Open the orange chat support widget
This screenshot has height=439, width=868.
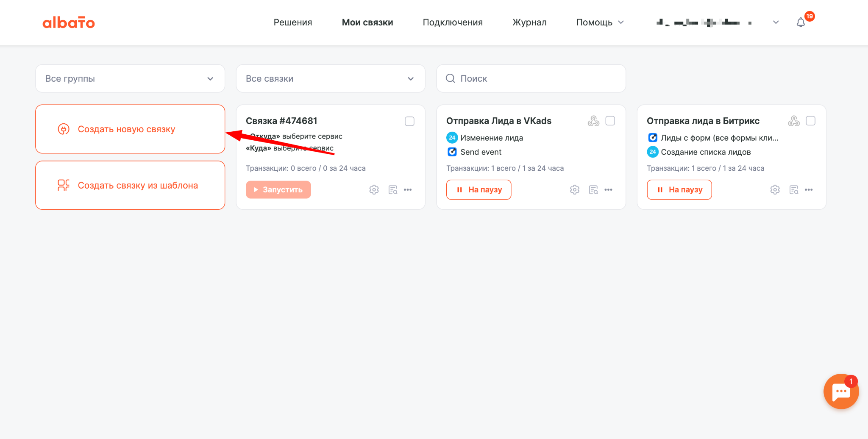pos(841,392)
